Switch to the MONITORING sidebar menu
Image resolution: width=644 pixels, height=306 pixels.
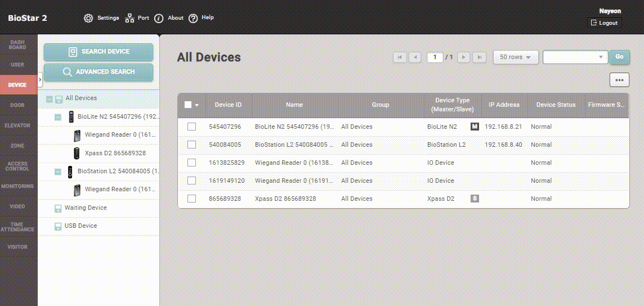18,186
